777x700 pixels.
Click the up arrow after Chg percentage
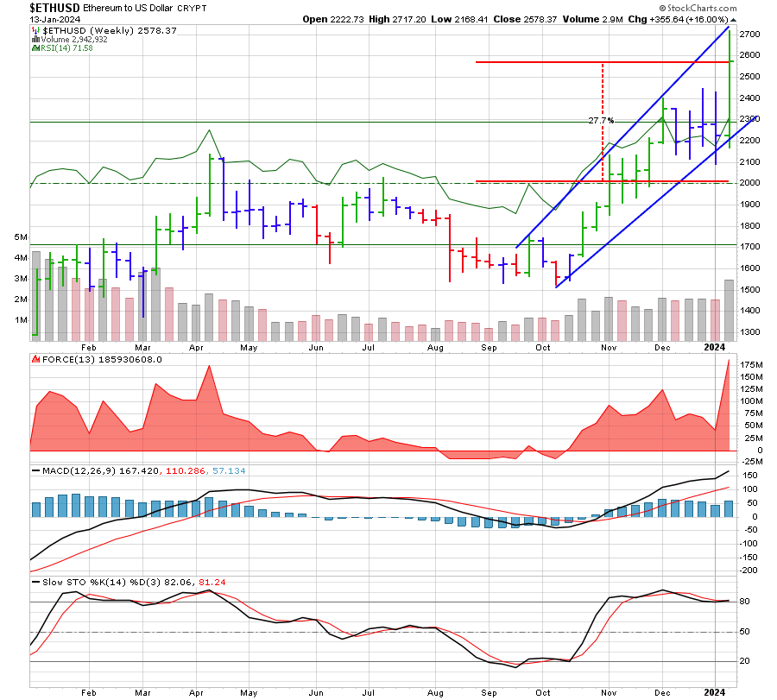point(733,19)
